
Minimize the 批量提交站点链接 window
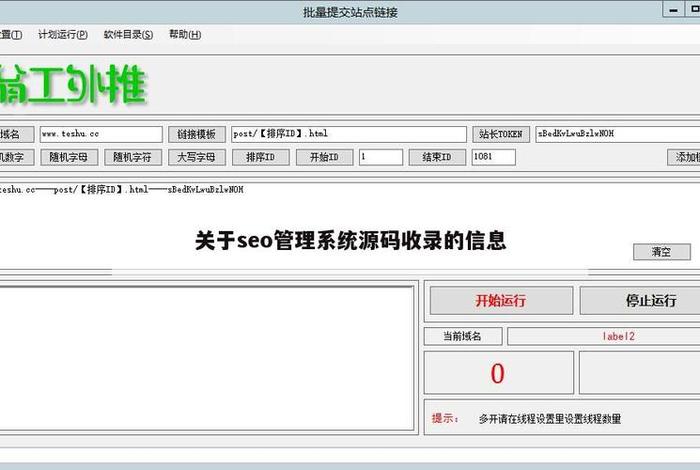coord(673,9)
